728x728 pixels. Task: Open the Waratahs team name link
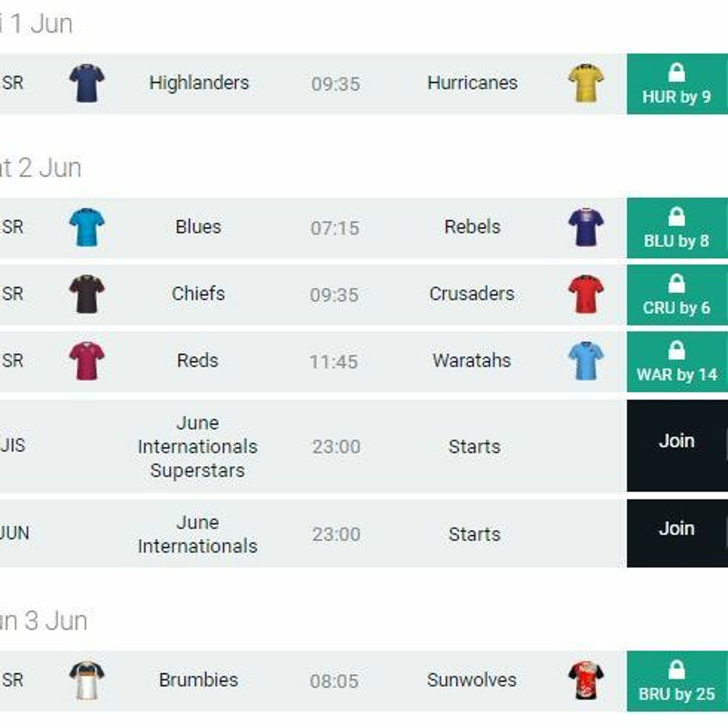pyautogui.click(x=472, y=360)
